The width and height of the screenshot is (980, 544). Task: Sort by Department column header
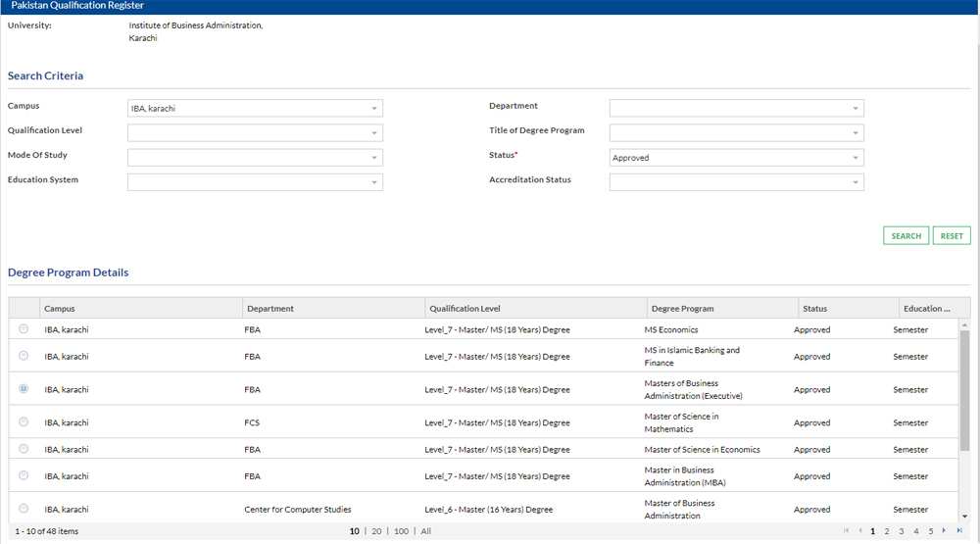[x=333, y=308]
